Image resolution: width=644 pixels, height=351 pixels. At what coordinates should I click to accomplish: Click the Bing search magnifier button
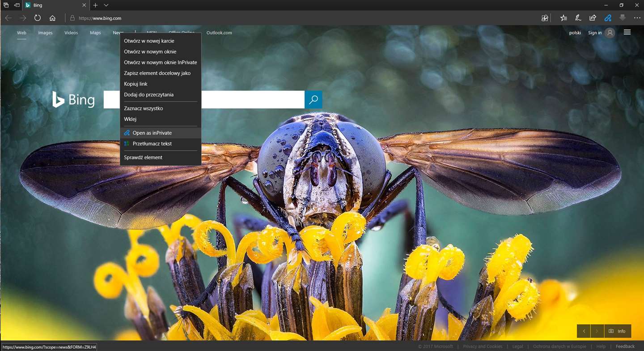(314, 99)
